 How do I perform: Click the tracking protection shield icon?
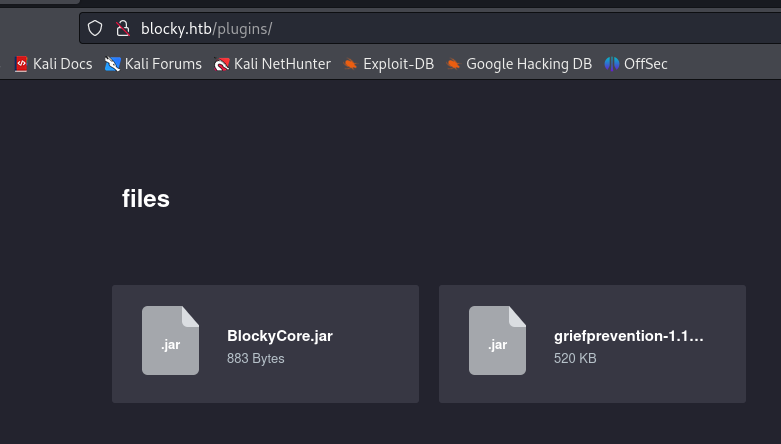tap(95, 28)
